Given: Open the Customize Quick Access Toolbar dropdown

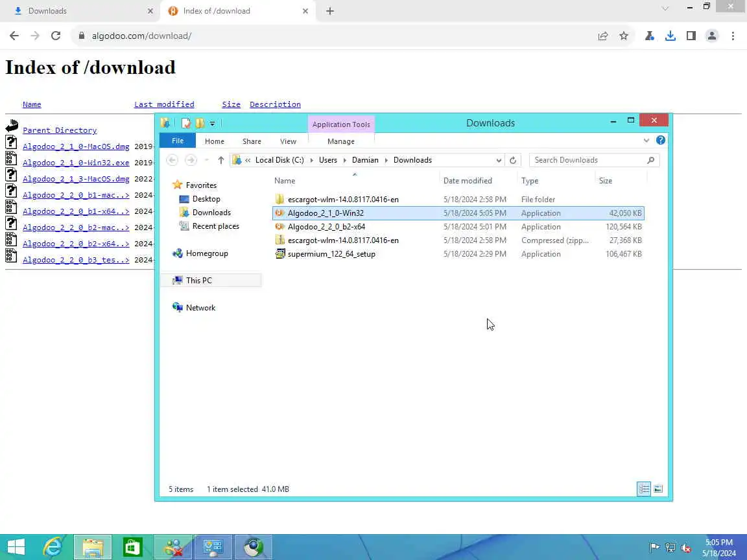Looking at the screenshot, I should pos(213,124).
